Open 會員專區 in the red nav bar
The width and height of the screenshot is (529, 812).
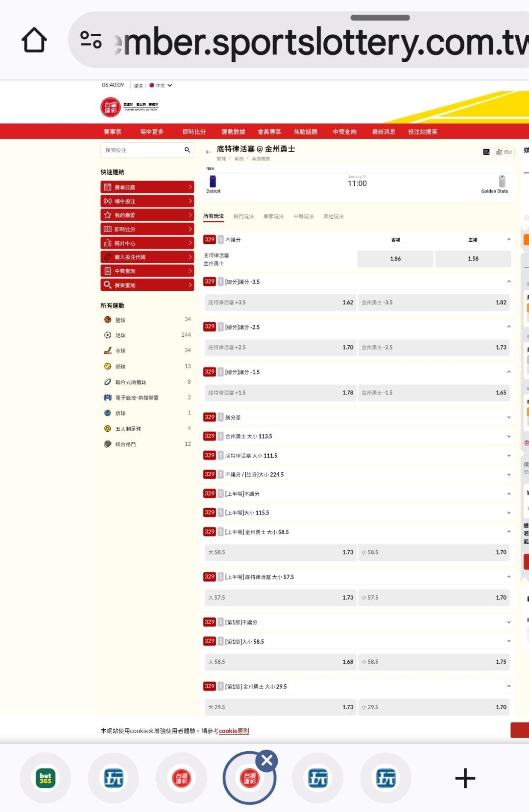pos(269,132)
